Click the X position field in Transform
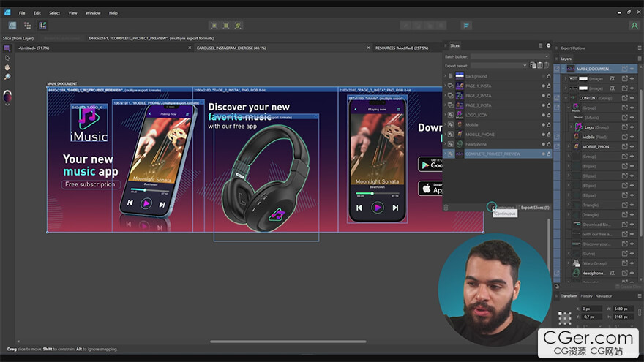The width and height of the screenshot is (644, 362). (x=592, y=309)
